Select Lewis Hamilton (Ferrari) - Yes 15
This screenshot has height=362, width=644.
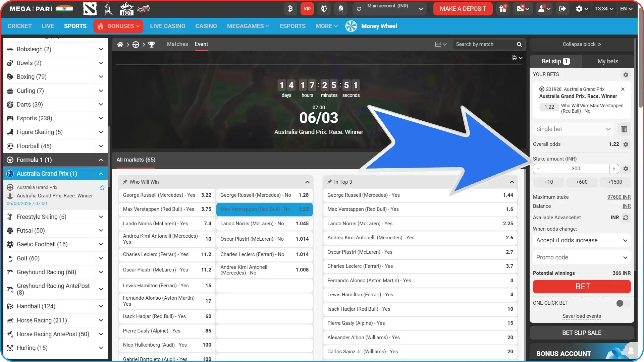pyautogui.click(x=167, y=286)
